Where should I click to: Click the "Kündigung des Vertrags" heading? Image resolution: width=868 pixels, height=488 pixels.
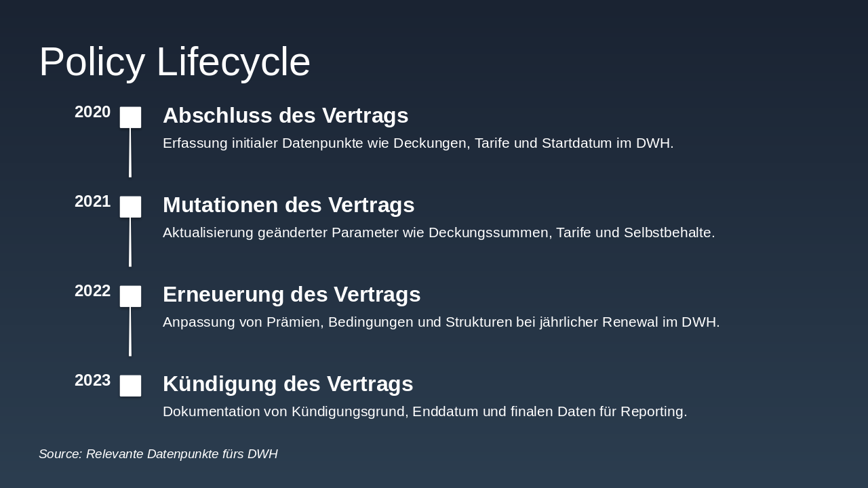point(288,384)
